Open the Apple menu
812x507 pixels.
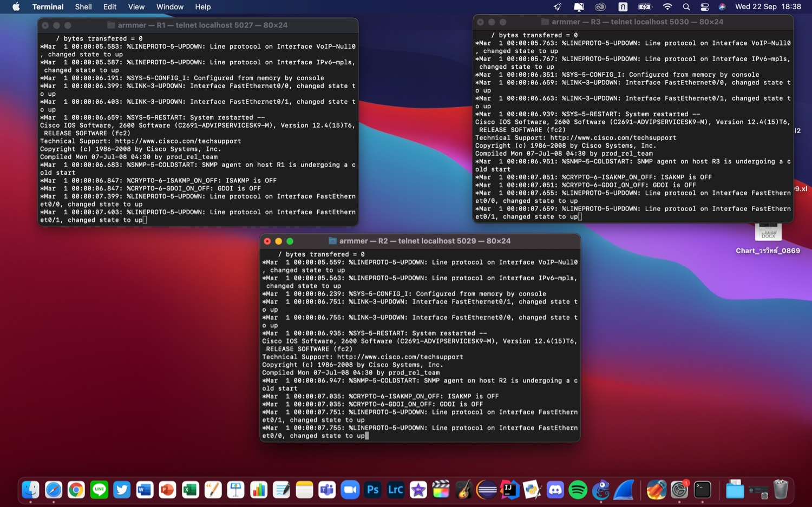click(16, 7)
